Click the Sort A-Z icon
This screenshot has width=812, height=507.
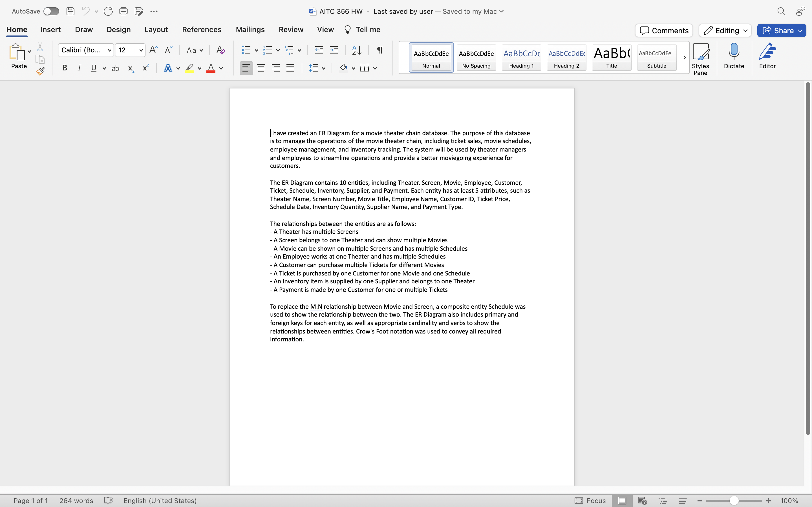[356, 50]
